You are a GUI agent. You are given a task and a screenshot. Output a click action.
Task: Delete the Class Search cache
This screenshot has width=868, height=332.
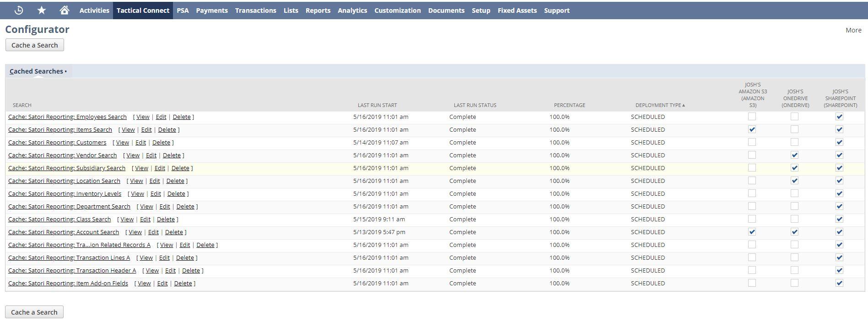(166, 220)
